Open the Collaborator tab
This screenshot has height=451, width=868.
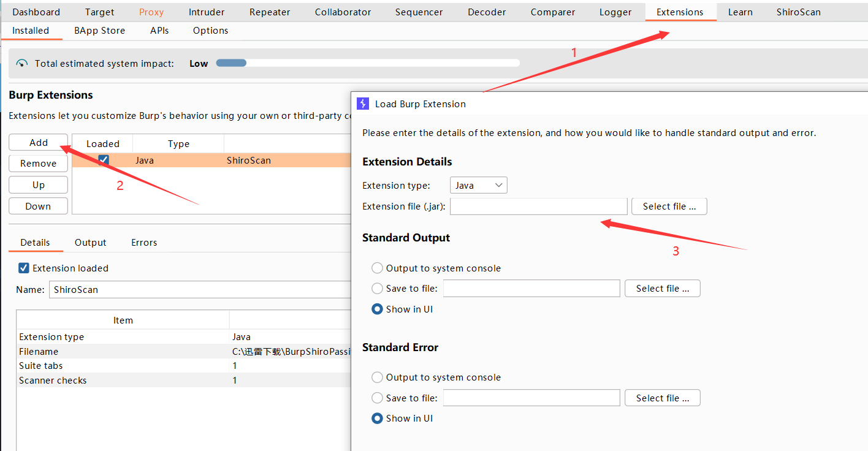click(x=343, y=12)
